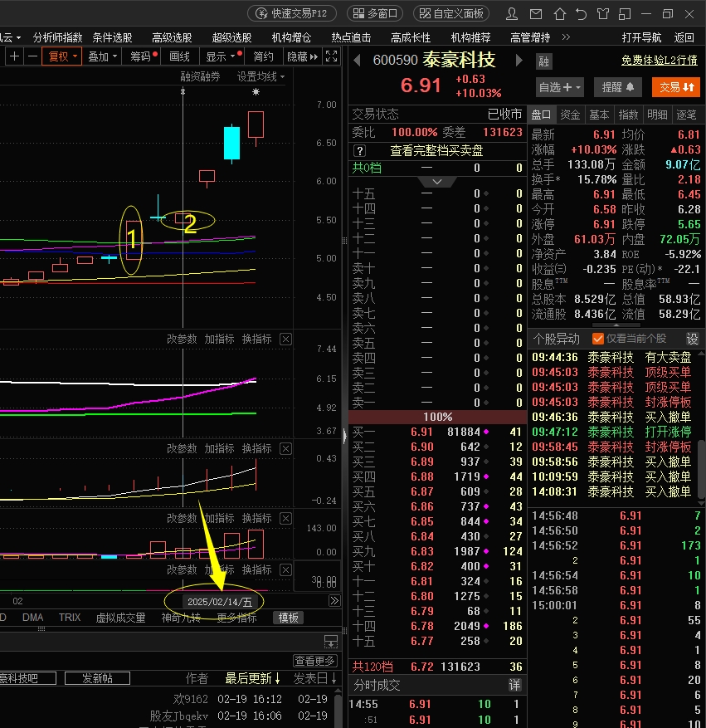The image size is (706, 728).
Task: Open 多窗口 multi-window button
Action: 375,13
